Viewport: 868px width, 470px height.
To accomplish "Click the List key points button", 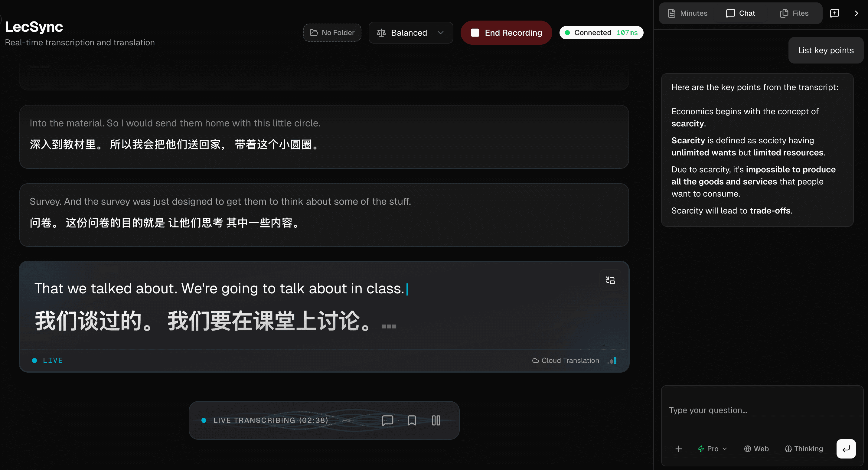I will coord(826,50).
